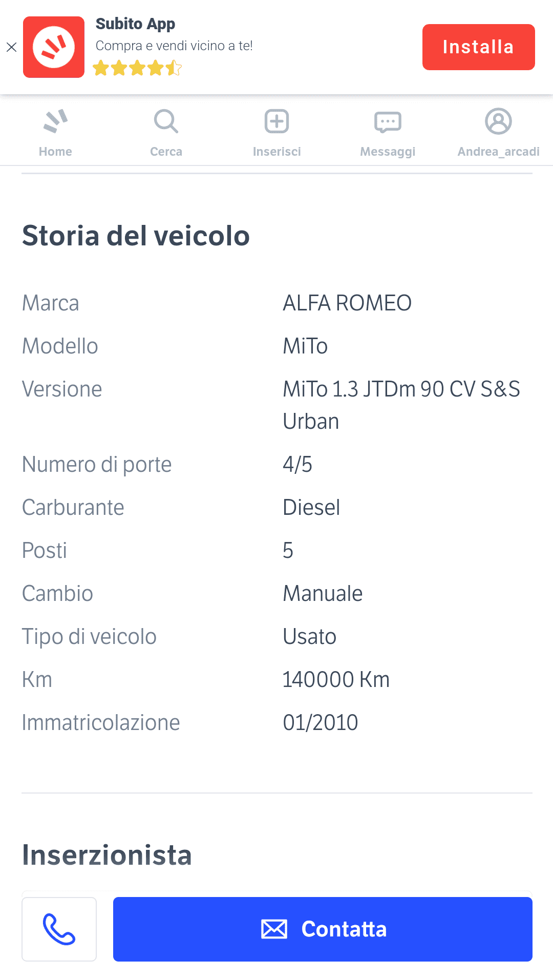The height and width of the screenshot is (980, 553).
Task: Tap the Inserisci plus icon
Action: [x=277, y=121]
